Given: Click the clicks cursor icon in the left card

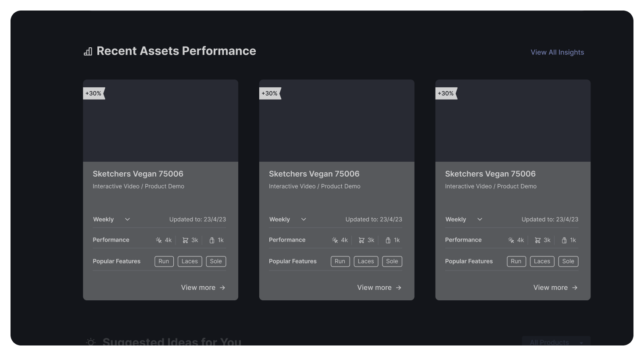Looking at the screenshot, I should [x=159, y=240].
